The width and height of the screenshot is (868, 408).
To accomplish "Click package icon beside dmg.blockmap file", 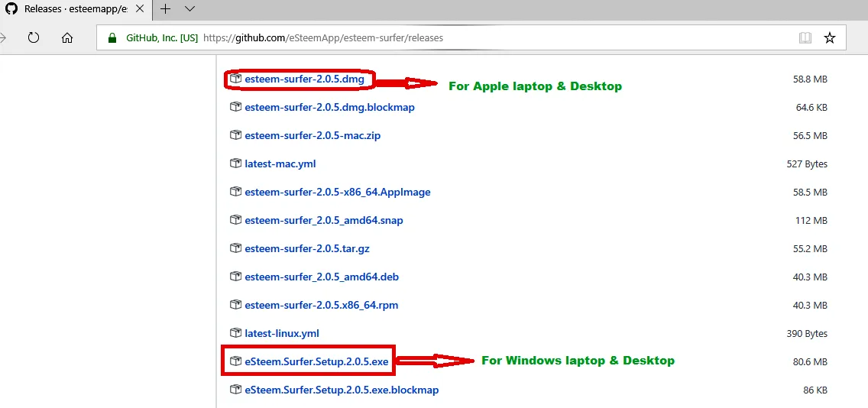I will click(x=235, y=107).
